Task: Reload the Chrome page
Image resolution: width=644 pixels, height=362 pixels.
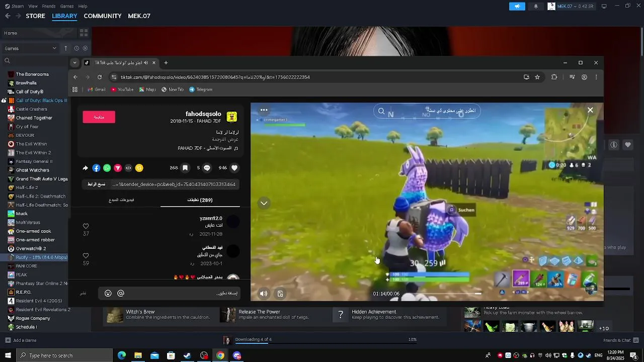Action: point(100,77)
